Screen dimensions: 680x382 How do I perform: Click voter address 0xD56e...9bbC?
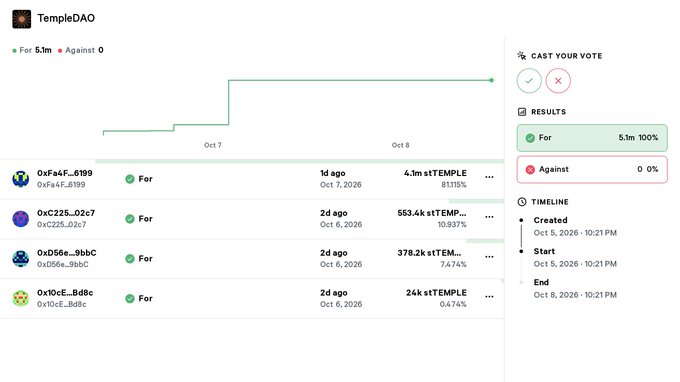tap(67, 253)
